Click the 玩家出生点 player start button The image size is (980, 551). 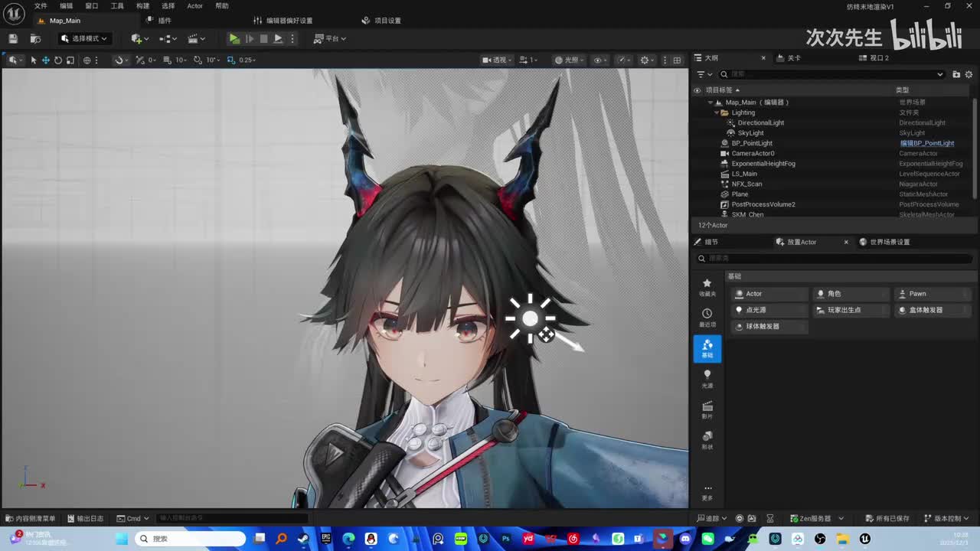851,310
